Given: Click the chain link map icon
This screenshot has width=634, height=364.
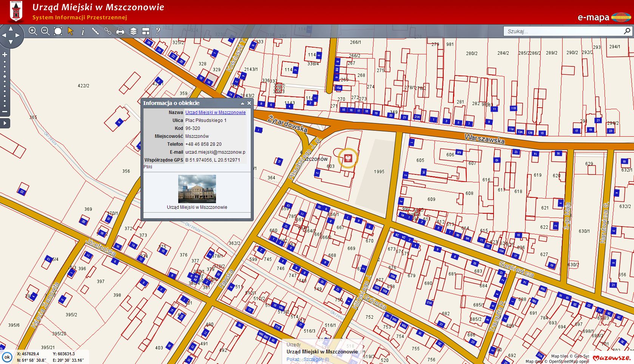Looking at the screenshot, I should coord(108,31).
